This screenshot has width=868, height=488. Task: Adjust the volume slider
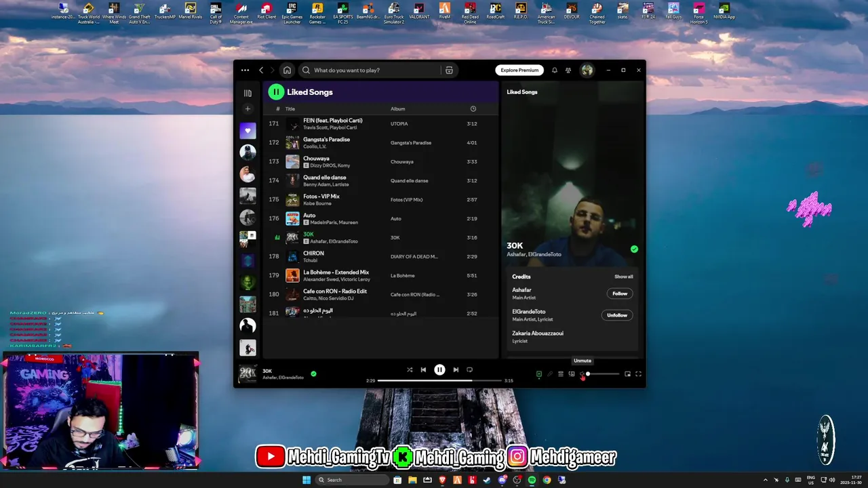coord(604,374)
